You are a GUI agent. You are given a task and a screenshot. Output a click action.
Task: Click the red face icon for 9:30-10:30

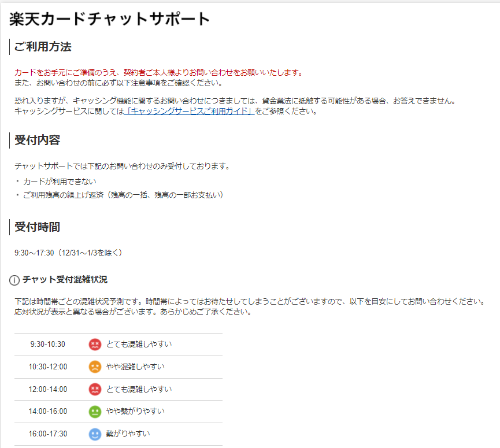95,345
